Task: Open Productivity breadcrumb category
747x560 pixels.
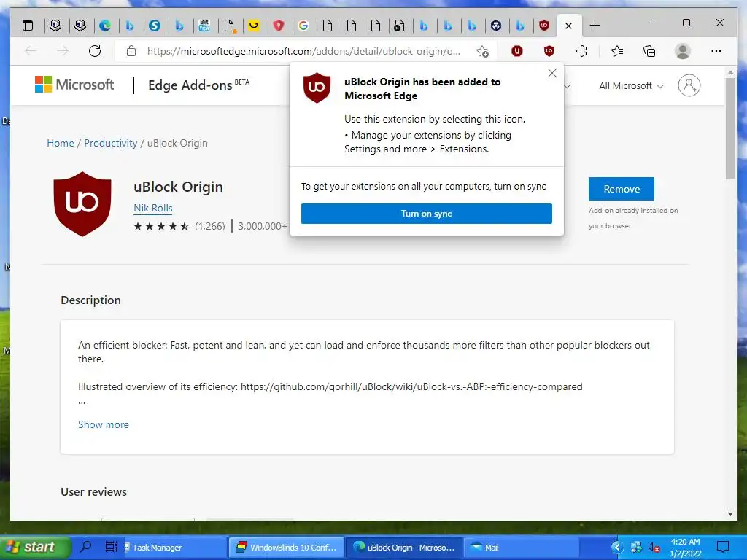Action: [x=111, y=143]
